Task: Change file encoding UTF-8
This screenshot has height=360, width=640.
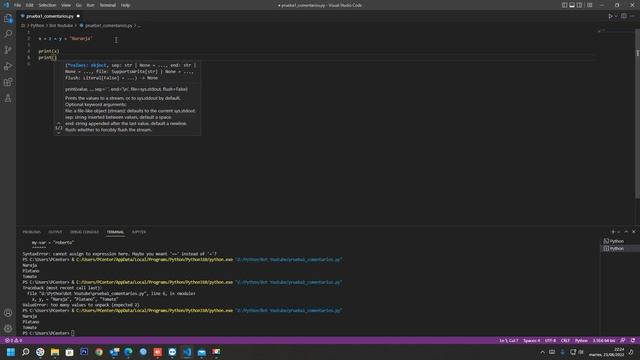Action: [550, 340]
